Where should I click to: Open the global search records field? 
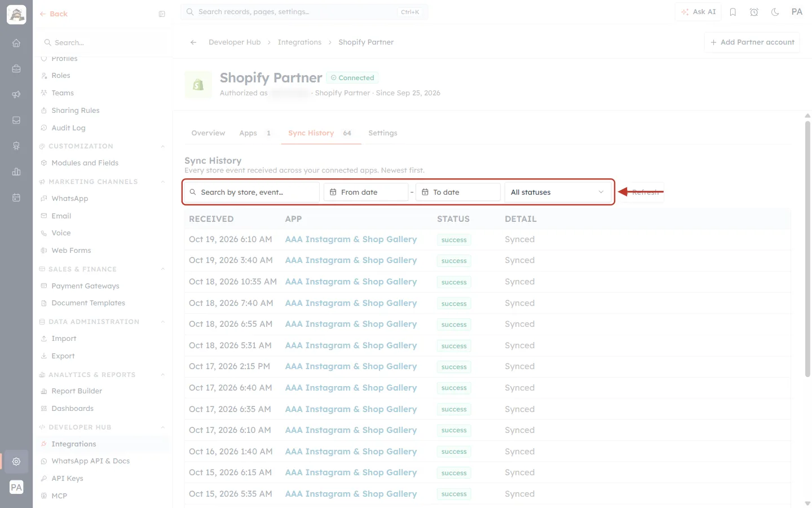pyautogui.click(x=304, y=12)
